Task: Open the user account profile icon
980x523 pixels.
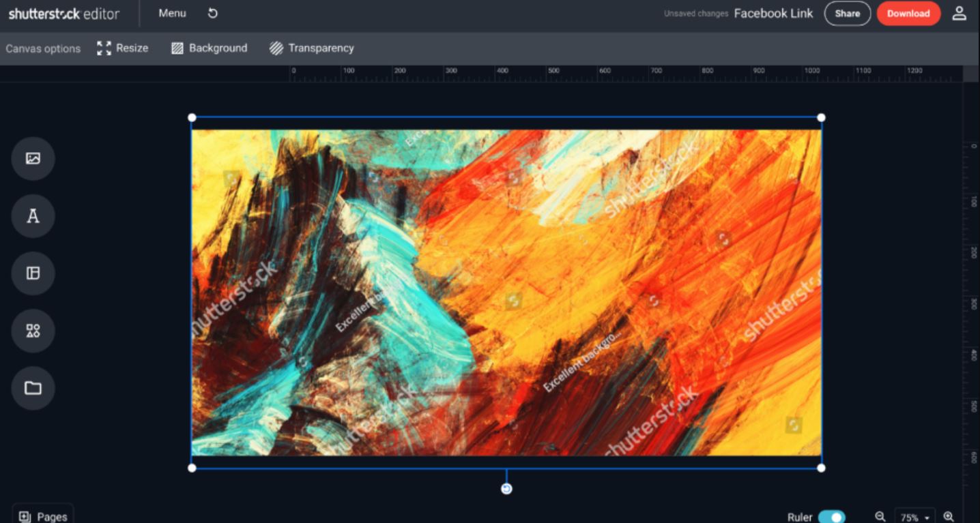Action: coord(960,14)
